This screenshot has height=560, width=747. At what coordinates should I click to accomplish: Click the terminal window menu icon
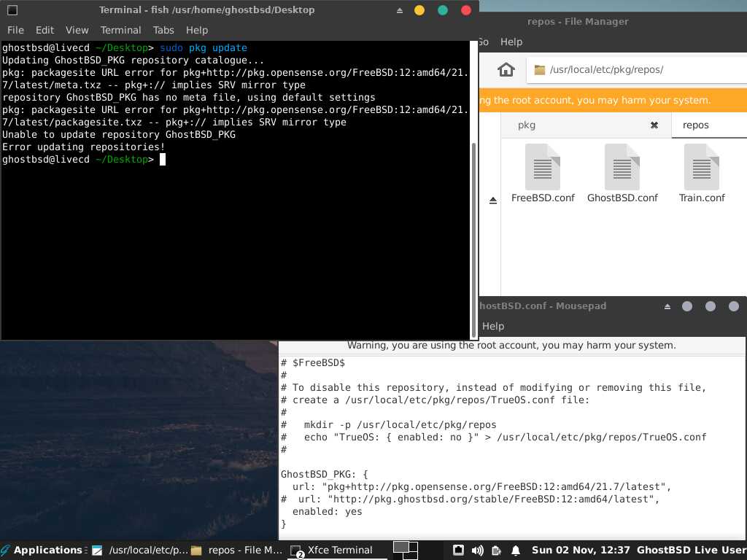[x=12, y=10]
